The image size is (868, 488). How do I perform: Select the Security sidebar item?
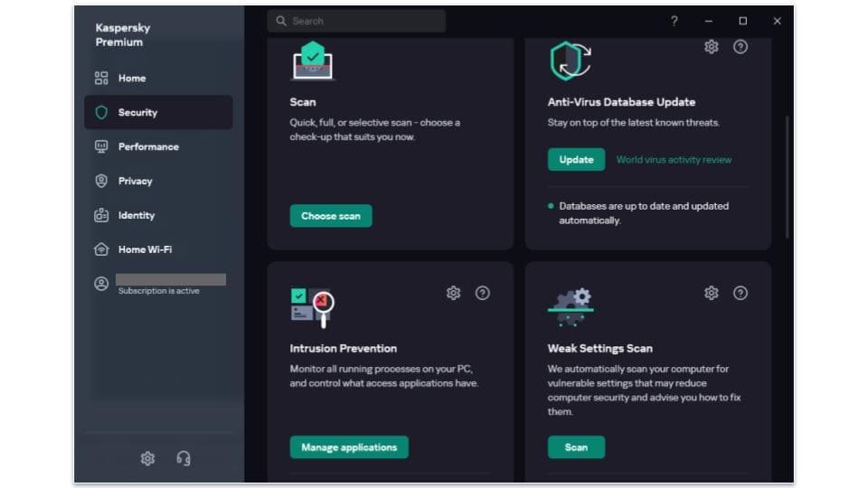(137, 113)
